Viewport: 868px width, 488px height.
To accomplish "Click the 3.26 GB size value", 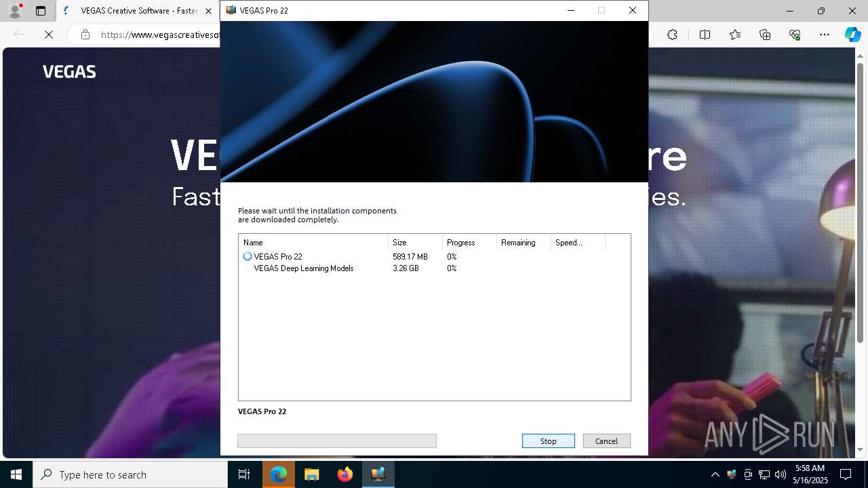I will (x=406, y=268).
